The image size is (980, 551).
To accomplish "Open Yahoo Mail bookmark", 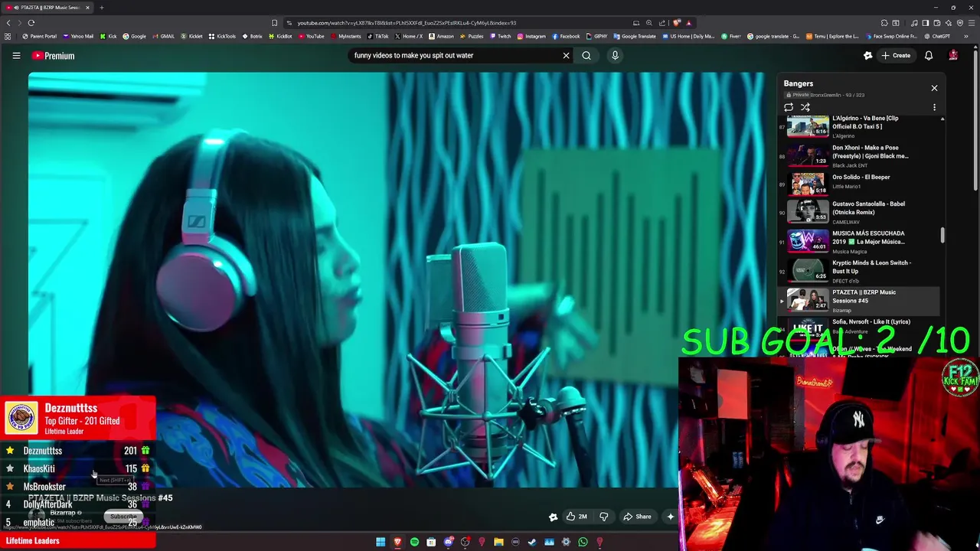I will [x=78, y=36].
